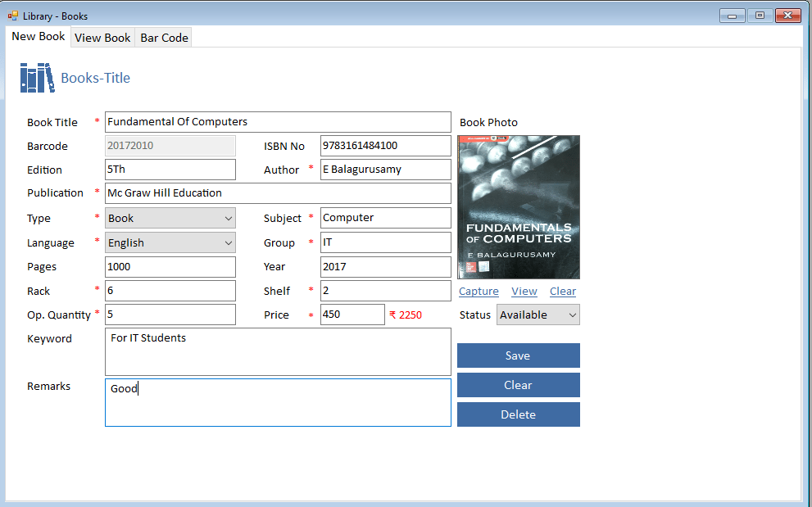Click the Clear link under book photo
812x507 pixels.
coord(562,292)
